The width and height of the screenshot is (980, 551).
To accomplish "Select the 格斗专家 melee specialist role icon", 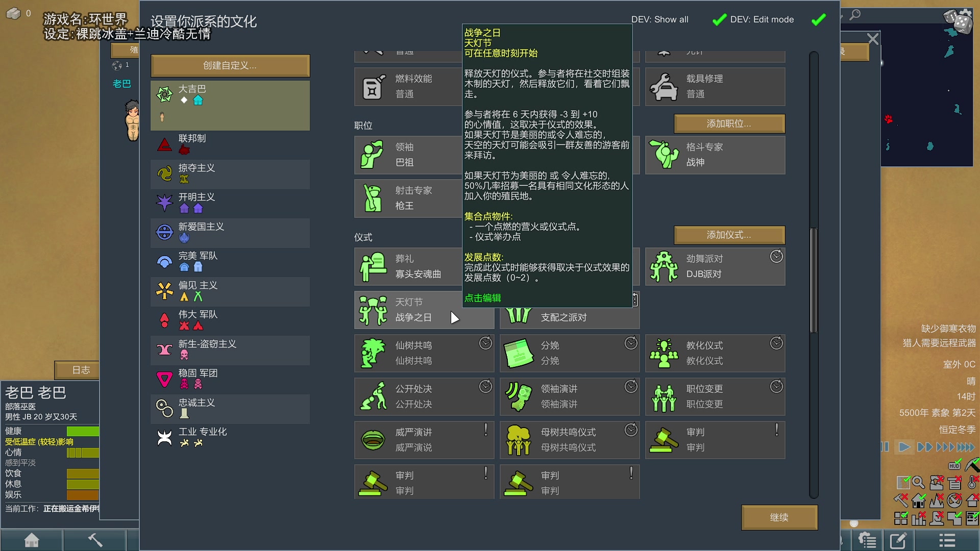I will pyautogui.click(x=664, y=155).
